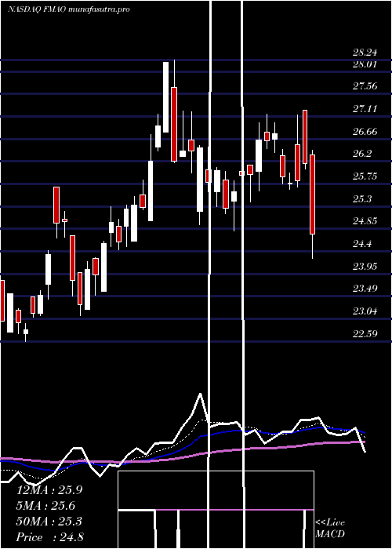Select the last large red candle closing near 24.8

[x=313, y=195]
